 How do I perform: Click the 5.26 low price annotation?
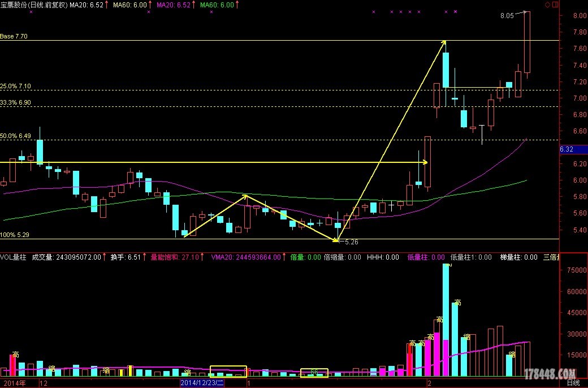point(351,242)
